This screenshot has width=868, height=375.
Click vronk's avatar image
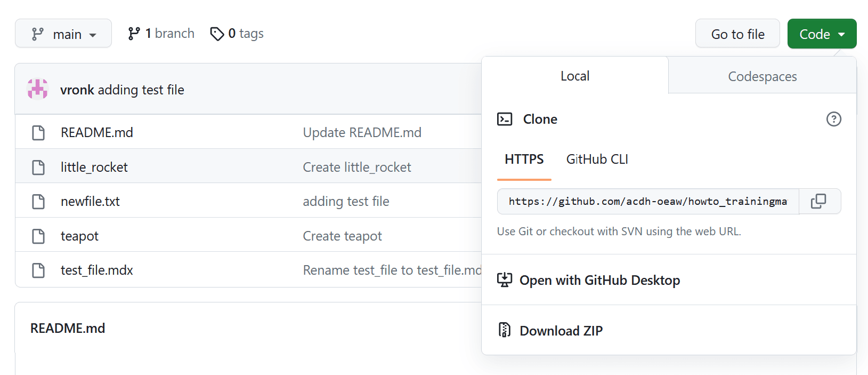pyautogui.click(x=38, y=89)
